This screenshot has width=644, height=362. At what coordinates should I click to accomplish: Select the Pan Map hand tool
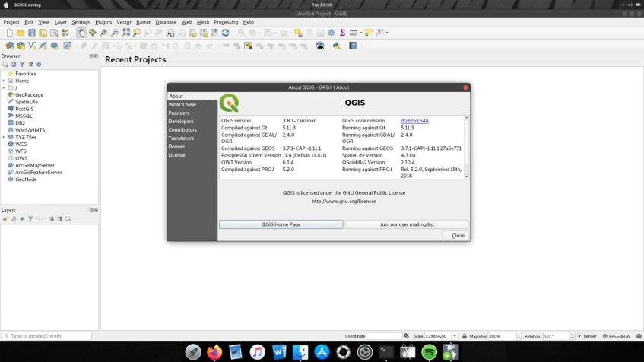pos(81,33)
